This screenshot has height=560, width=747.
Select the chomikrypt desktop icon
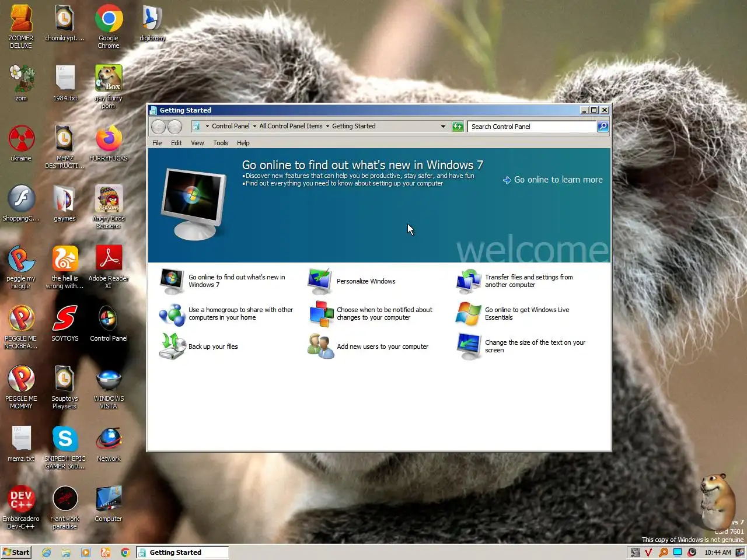(65, 23)
